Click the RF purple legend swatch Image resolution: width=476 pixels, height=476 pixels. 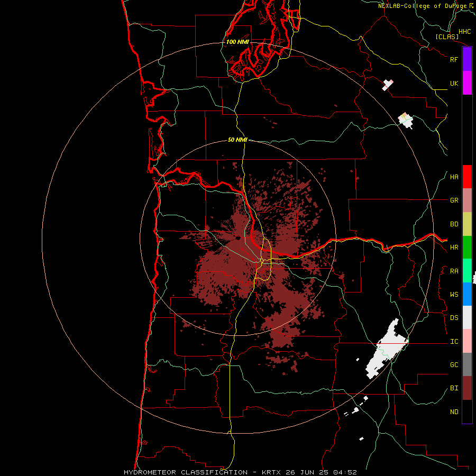coord(467,59)
